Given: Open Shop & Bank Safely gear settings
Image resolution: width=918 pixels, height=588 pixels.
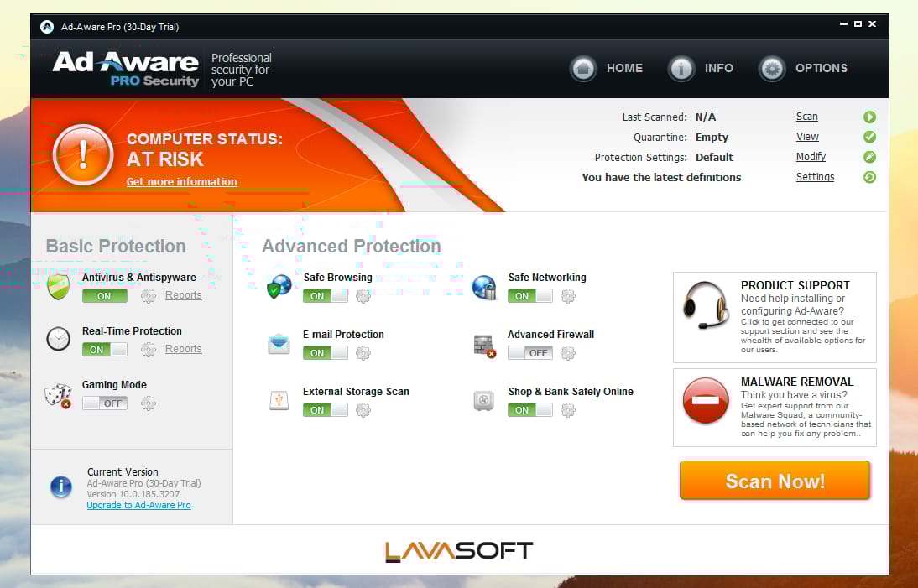Looking at the screenshot, I should tap(567, 410).
